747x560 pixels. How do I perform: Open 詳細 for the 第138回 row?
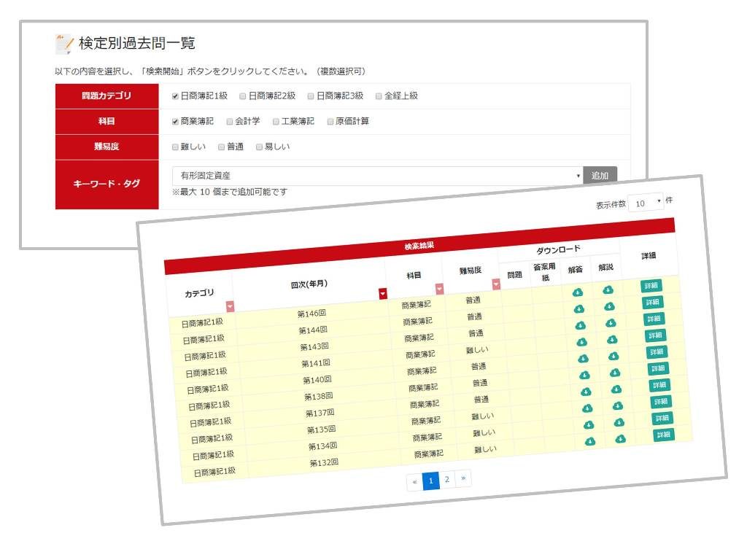[x=658, y=368]
